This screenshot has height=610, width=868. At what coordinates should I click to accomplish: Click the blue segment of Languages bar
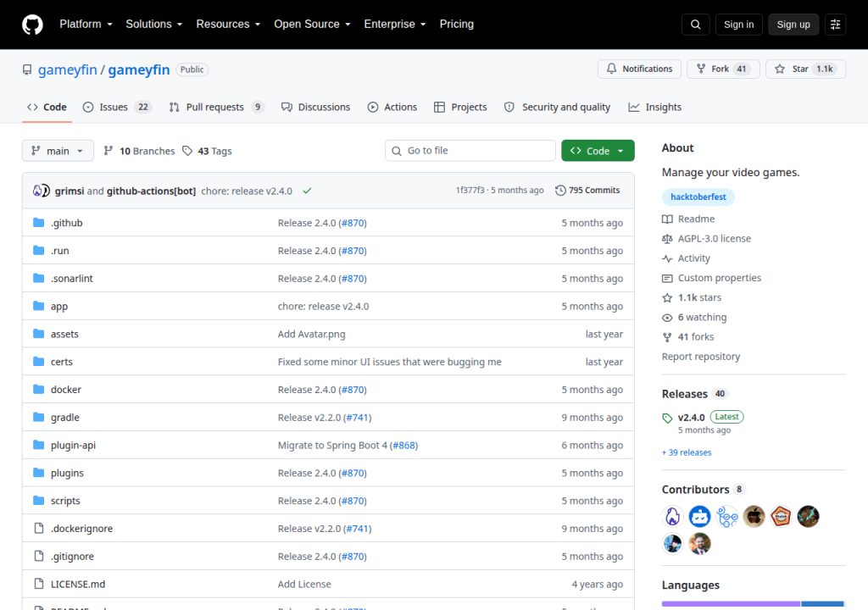tap(822, 604)
